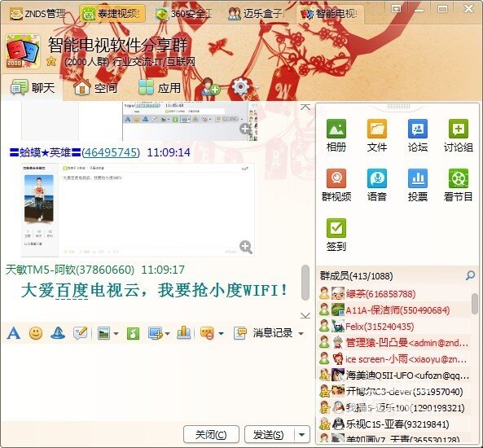Image resolution: width=483 pixels, height=448 pixels.
Task: Open the 相册 album app
Action: (336, 135)
